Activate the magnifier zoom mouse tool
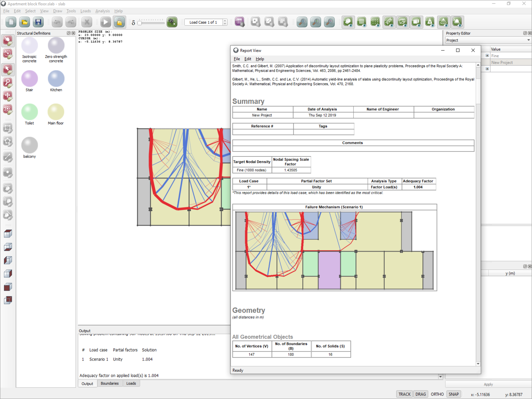Viewport: 532px width, 399px height. (x=8, y=82)
